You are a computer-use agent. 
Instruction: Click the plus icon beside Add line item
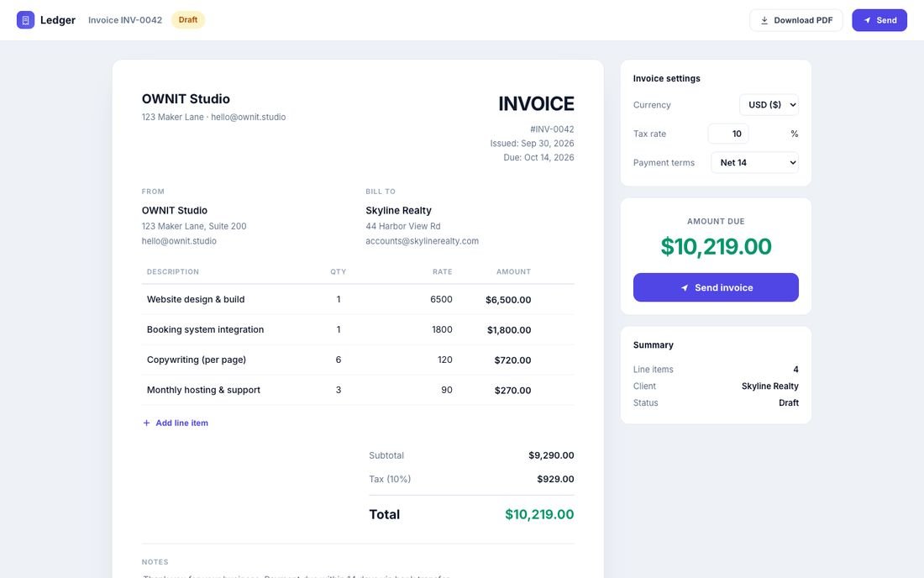[x=146, y=423]
